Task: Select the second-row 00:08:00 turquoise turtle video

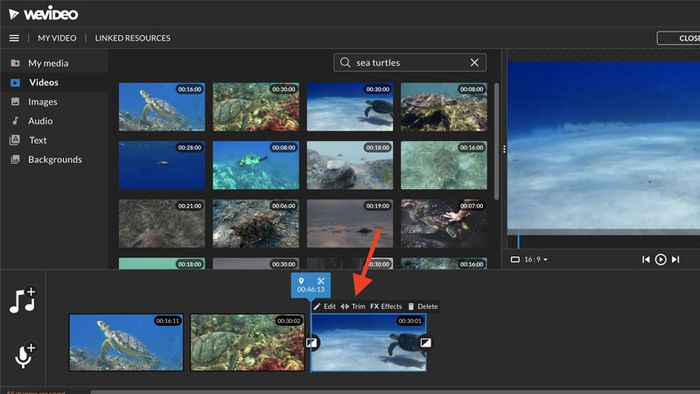Action: click(x=256, y=165)
